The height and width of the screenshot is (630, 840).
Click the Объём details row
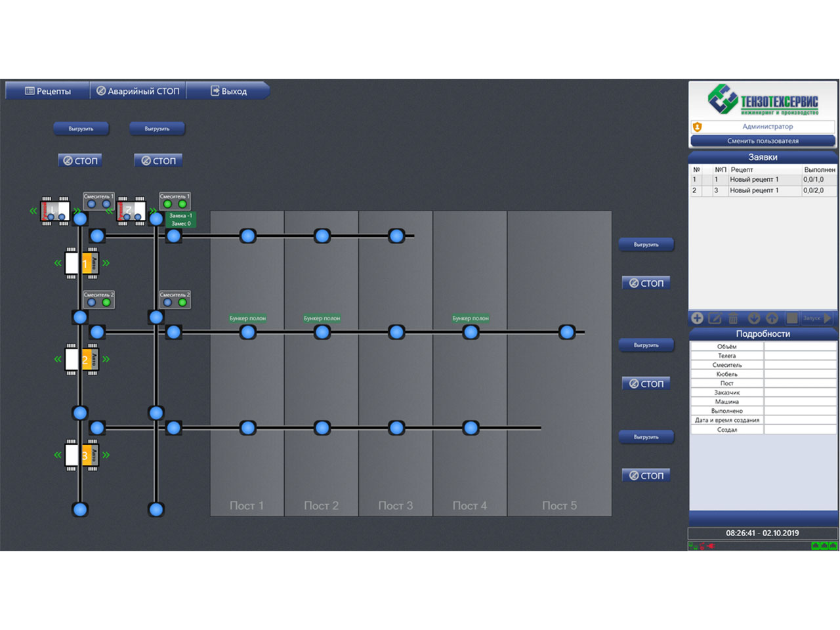click(x=763, y=346)
